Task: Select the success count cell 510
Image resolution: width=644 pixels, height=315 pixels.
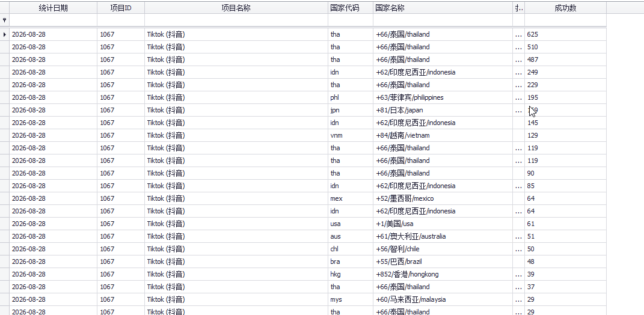Action: (x=566, y=47)
